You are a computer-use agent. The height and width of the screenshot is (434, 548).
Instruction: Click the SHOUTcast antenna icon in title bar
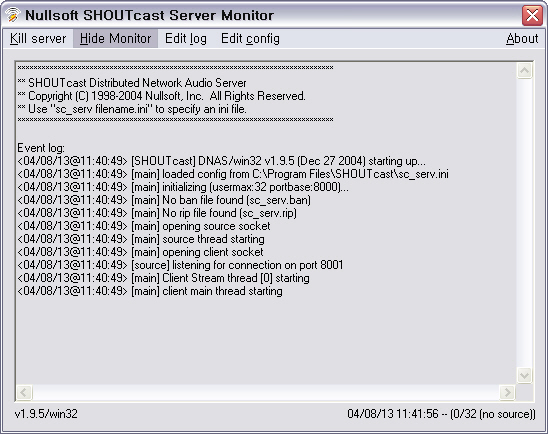13,15
